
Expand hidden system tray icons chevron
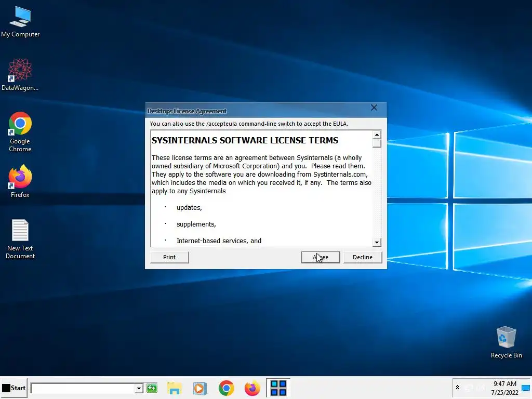[x=457, y=387]
